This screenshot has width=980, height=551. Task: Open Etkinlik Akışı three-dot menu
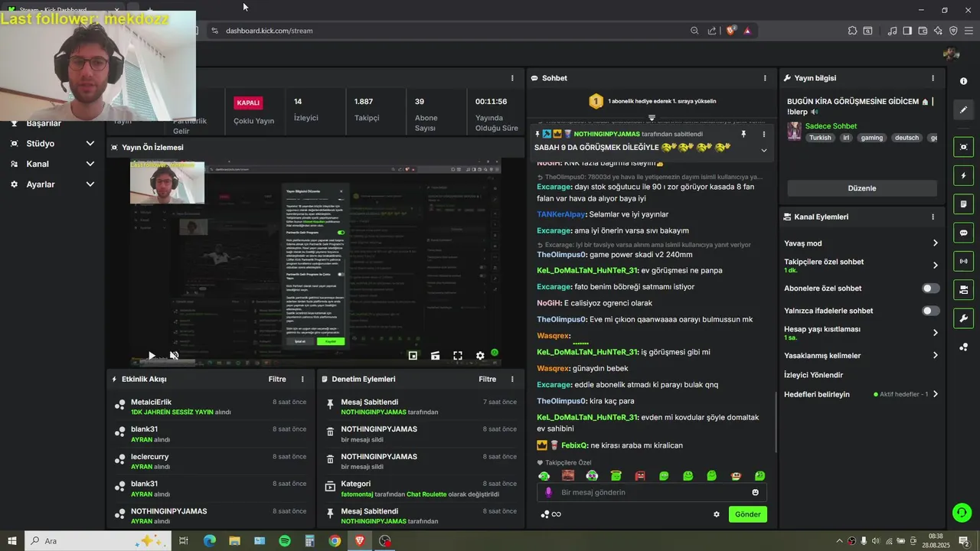302,379
